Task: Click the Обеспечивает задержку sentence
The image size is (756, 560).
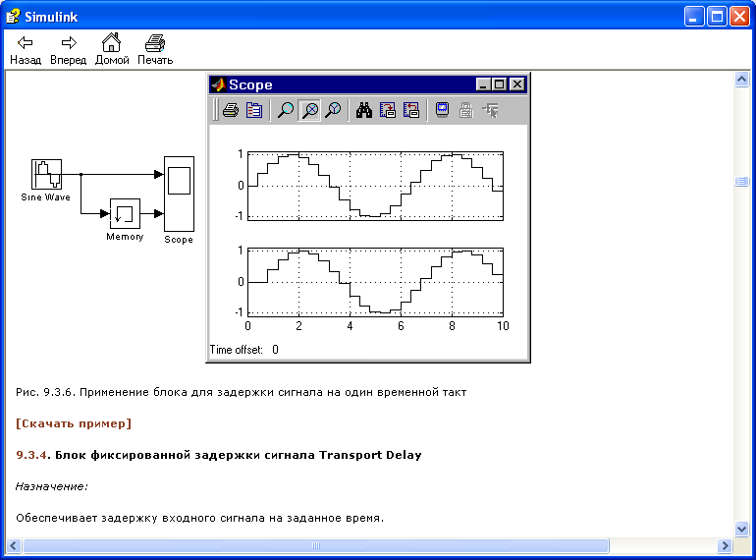Action: [x=199, y=518]
